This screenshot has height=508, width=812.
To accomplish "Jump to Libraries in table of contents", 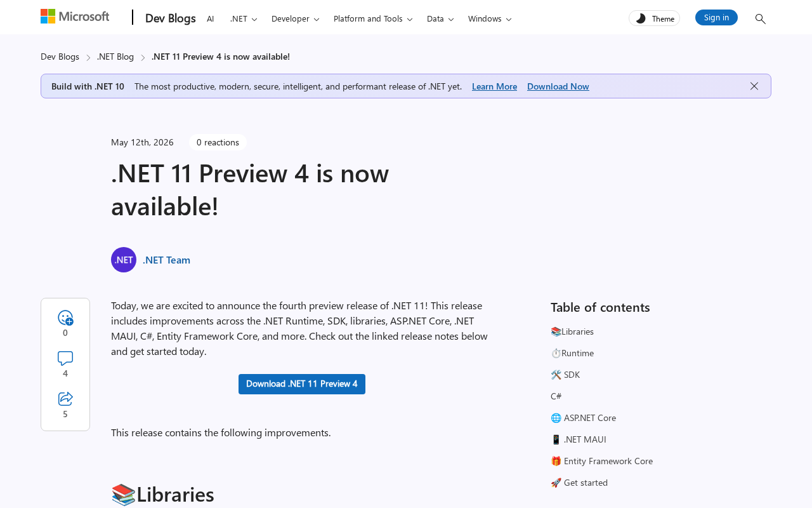I will [572, 331].
